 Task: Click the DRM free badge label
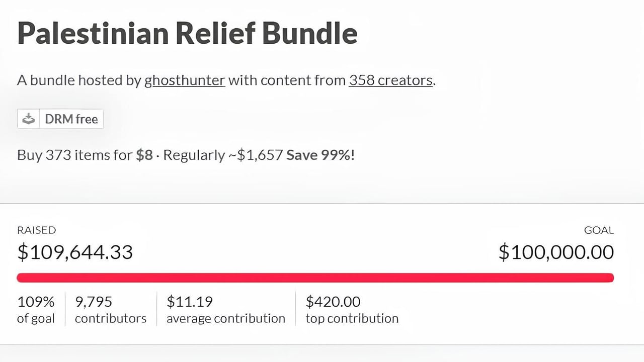(x=71, y=119)
